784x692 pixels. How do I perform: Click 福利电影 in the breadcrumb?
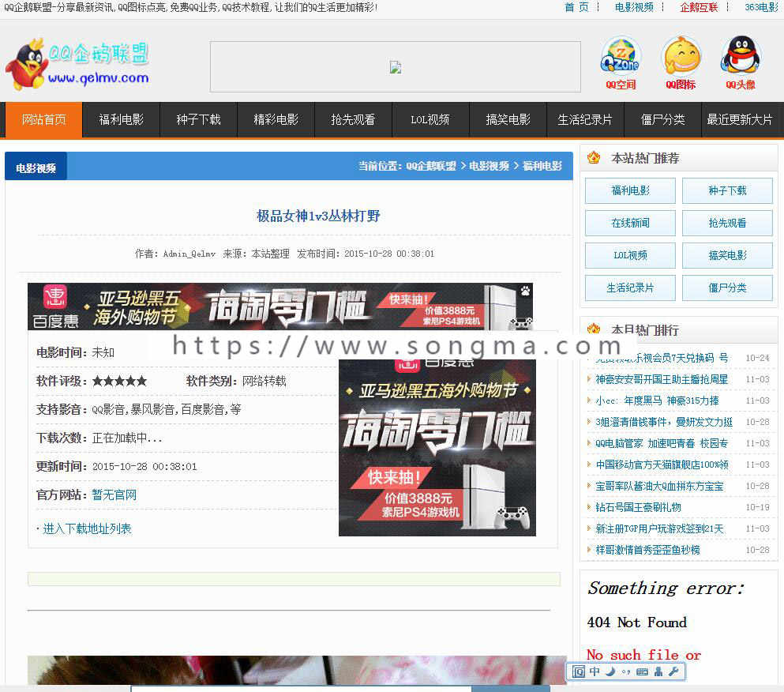click(x=542, y=166)
